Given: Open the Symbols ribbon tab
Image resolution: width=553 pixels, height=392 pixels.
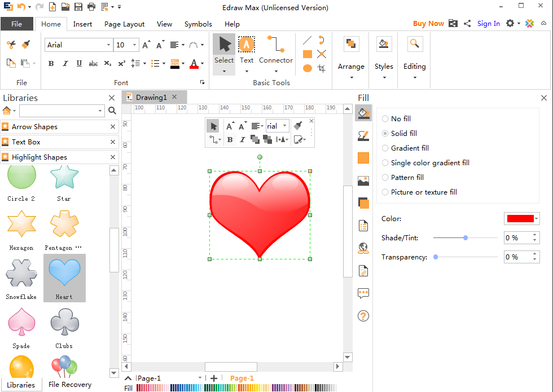Looking at the screenshot, I should tap(198, 24).
